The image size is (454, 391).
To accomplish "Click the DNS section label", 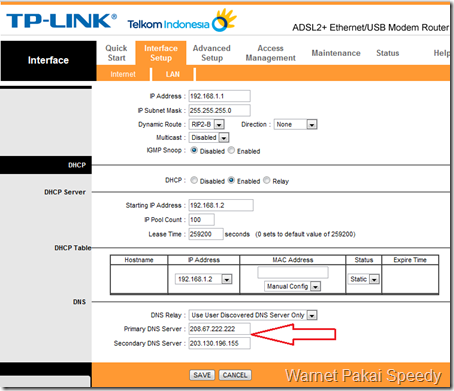I will [x=79, y=302].
